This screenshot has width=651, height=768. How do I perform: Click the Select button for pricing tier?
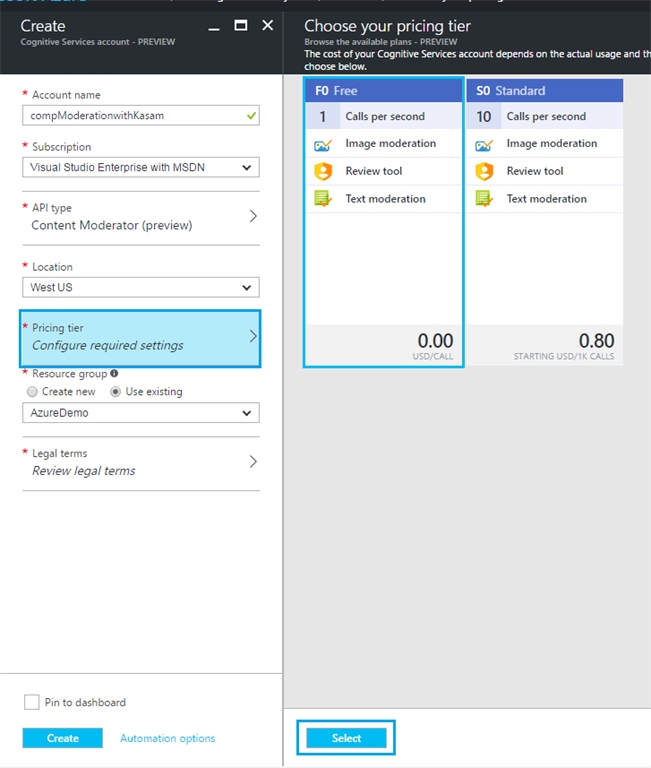[346, 738]
